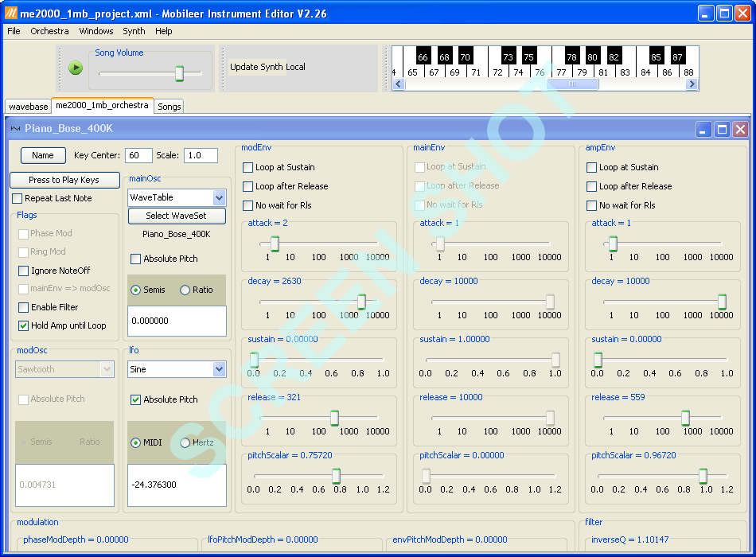
Task: Maximize the Piano_Bose_400K inner window
Action: pyautogui.click(x=722, y=129)
